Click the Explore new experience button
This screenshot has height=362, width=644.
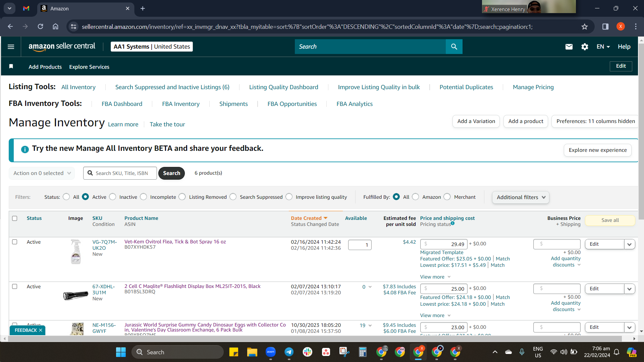coord(598,150)
